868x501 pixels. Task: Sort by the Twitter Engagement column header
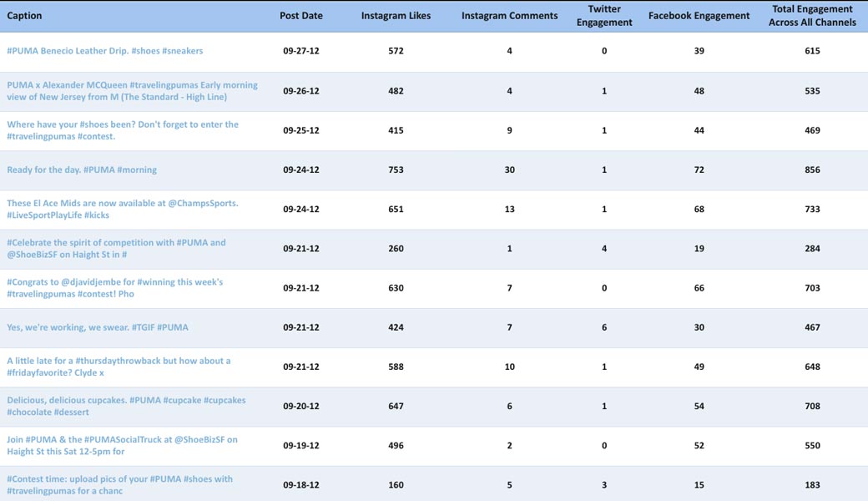603,15
